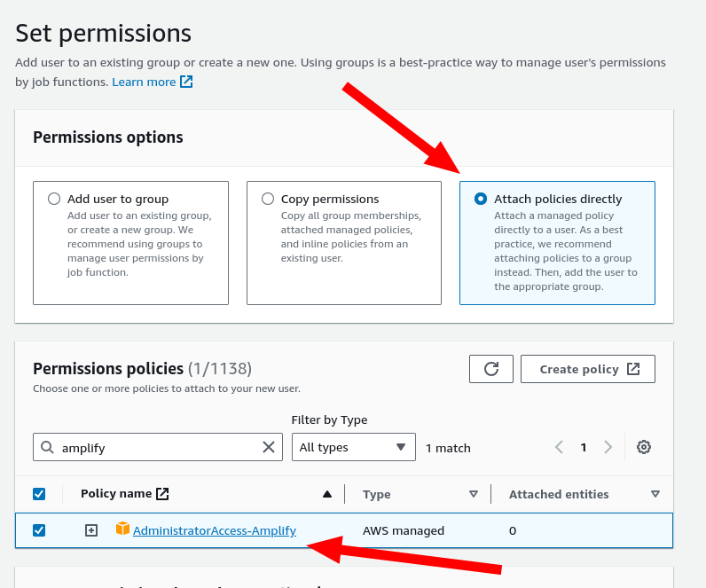The image size is (706, 588).
Task: Toggle the select-all policies header checkbox
Action: pos(39,494)
